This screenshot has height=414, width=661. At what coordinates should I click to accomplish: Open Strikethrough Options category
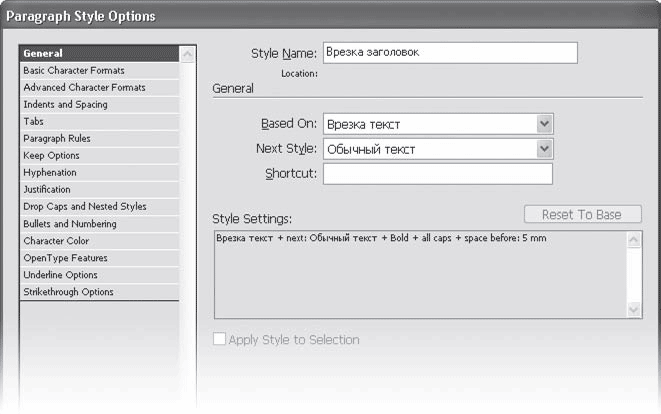(x=68, y=292)
